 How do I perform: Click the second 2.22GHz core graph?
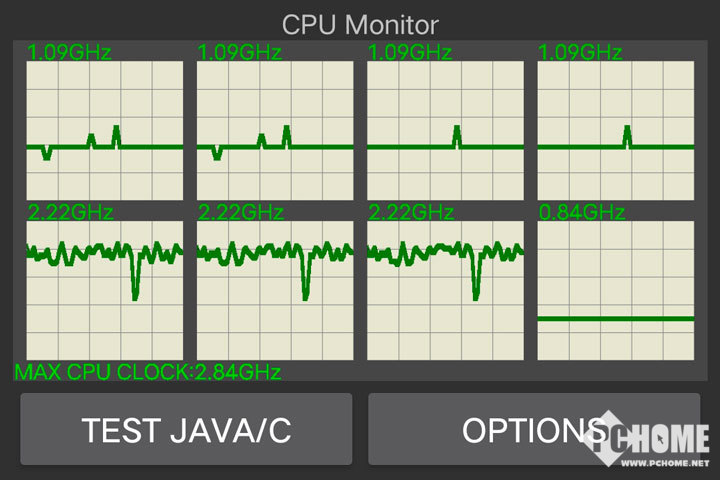coord(275,291)
